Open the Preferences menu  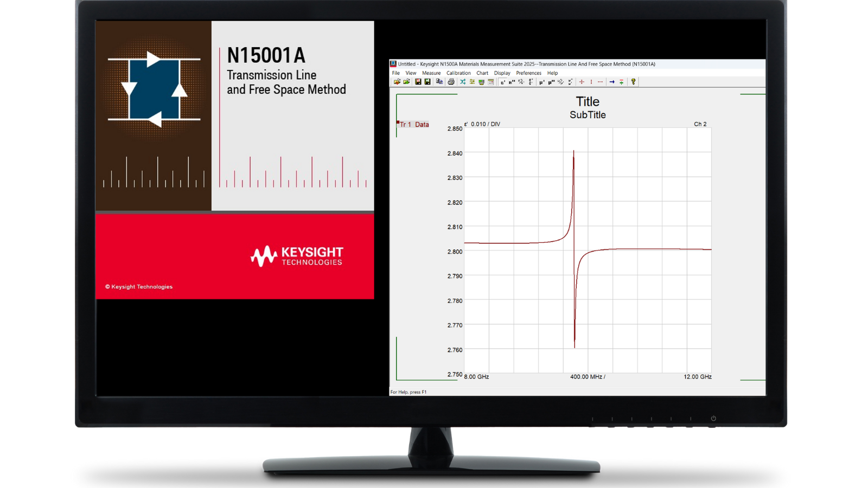(528, 73)
